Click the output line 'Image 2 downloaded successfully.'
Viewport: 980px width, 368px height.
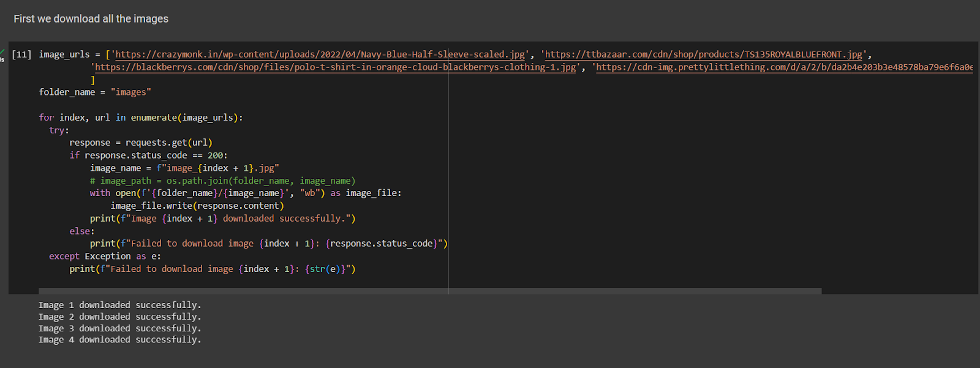(120, 317)
